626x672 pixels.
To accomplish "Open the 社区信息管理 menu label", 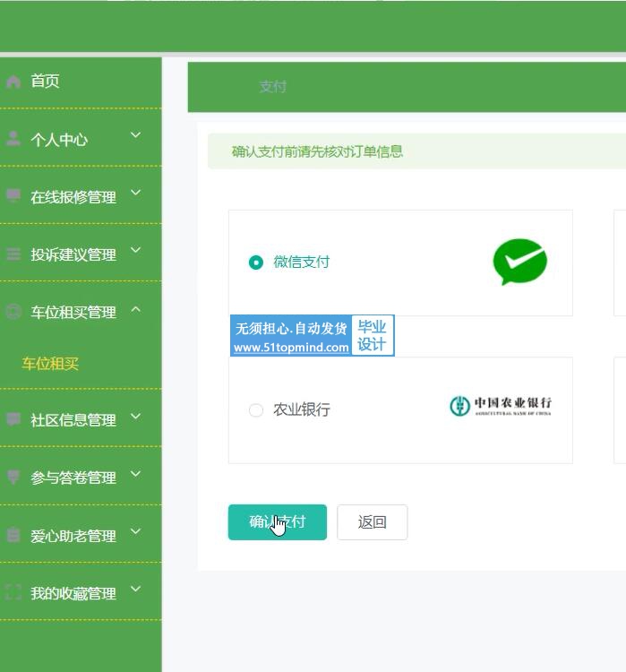I will (x=73, y=420).
